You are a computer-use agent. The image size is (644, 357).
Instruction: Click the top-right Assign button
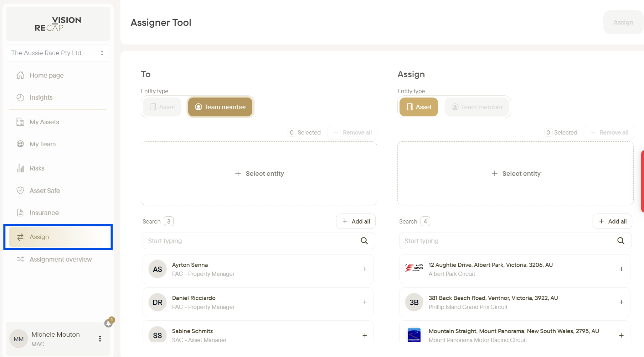(x=623, y=22)
